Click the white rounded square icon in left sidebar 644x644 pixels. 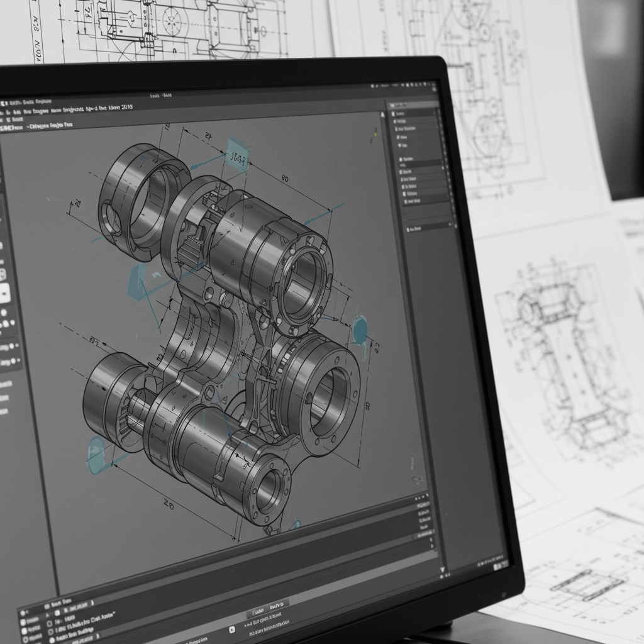[4, 292]
